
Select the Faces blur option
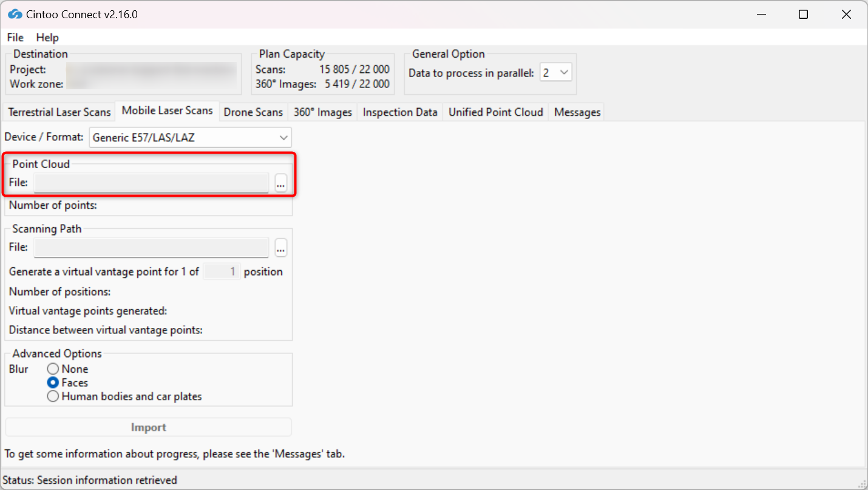68,383
